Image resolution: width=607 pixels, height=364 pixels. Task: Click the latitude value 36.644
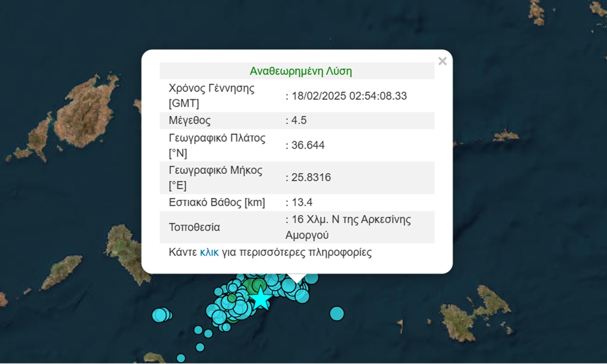point(307,145)
